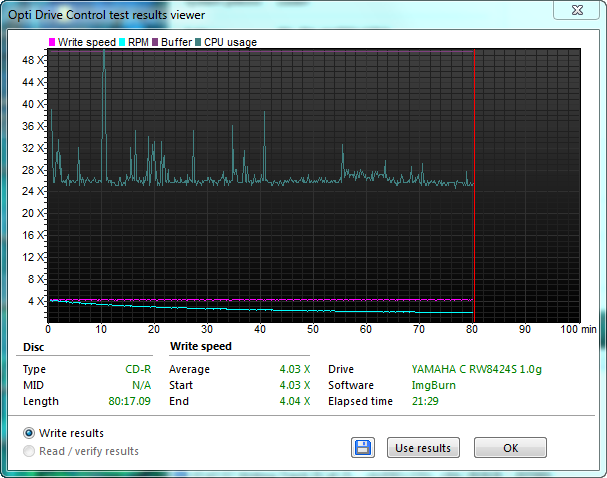Screen dimensions: 607x478
Task: Click the 24 X axis label
Action: pos(33,191)
